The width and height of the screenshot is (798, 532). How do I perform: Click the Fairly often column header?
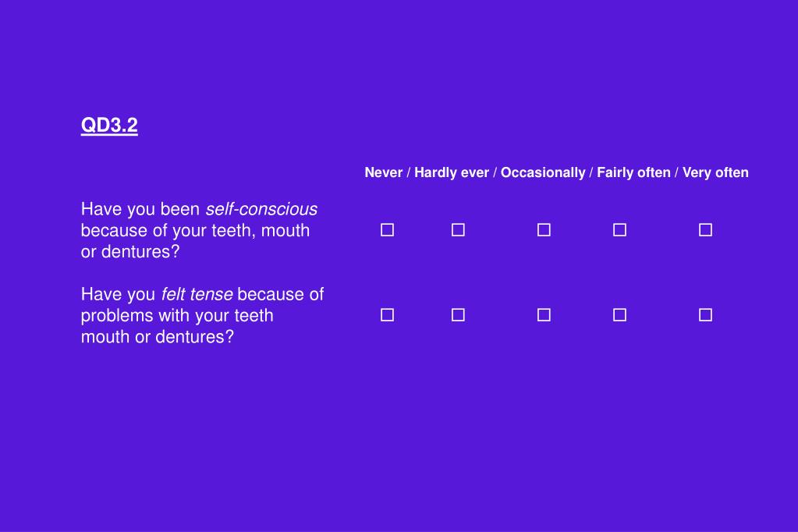(633, 173)
